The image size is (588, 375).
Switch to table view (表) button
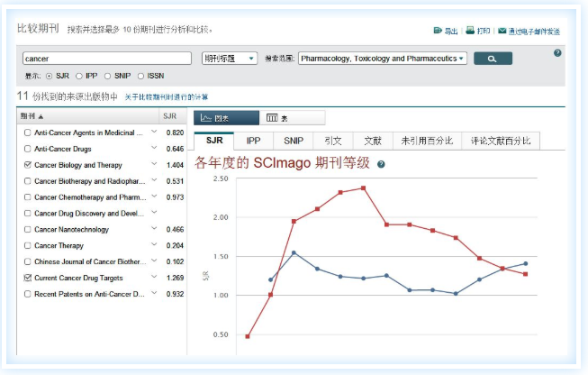click(292, 118)
